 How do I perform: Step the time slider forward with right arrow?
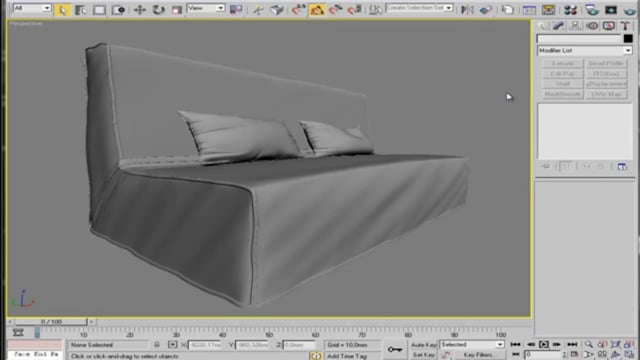coord(92,322)
